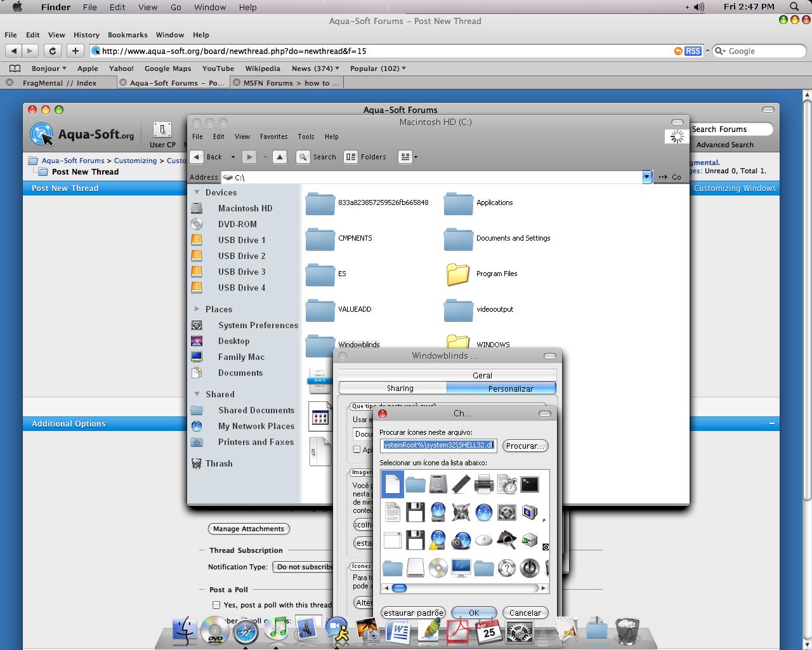
Task: Click Cancelar in the icon chooser dialog
Action: (x=525, y=613)
